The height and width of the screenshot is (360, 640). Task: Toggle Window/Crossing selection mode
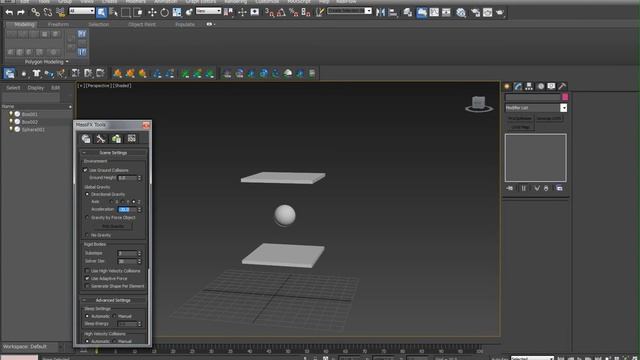pyautogui.click(x=138, y=12)
